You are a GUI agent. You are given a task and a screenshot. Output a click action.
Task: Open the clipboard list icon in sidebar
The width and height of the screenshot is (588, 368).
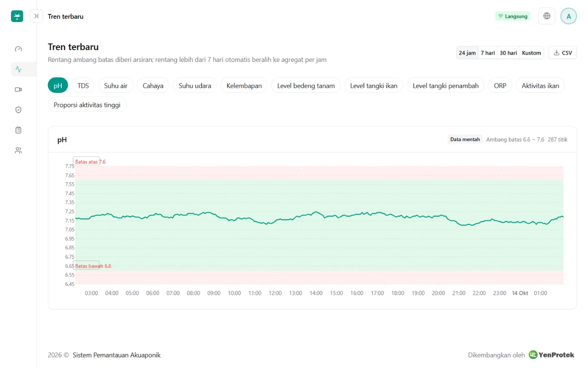18,130
